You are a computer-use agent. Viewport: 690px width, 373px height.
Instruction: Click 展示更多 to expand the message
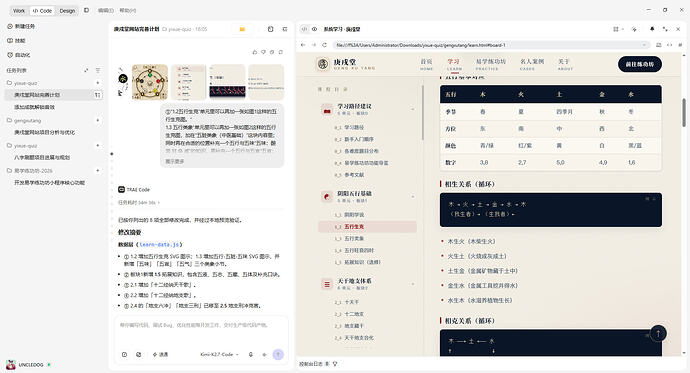coord(175,161)
